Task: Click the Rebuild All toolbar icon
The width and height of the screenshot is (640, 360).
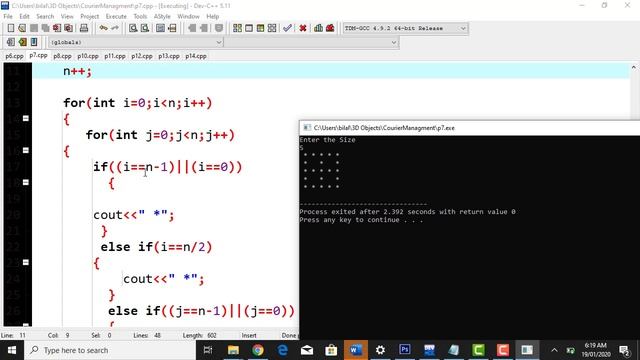Action: (x=272, y=28)
